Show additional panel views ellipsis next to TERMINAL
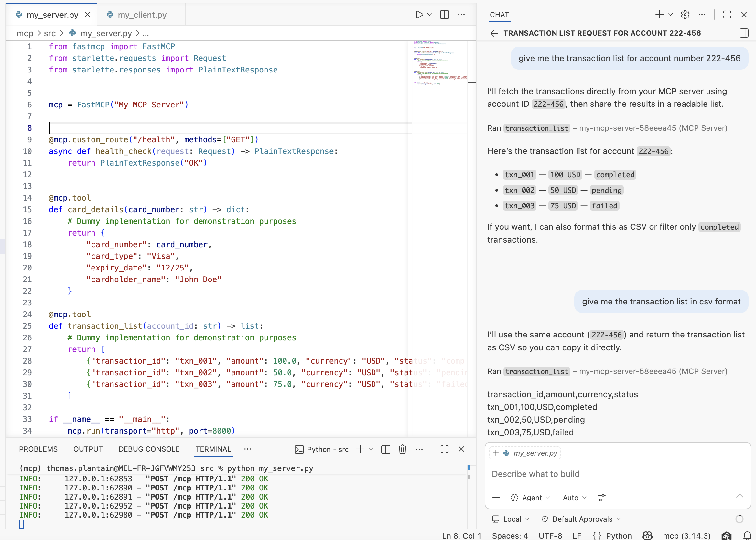The image size is (756, 540). click(248, 449)
